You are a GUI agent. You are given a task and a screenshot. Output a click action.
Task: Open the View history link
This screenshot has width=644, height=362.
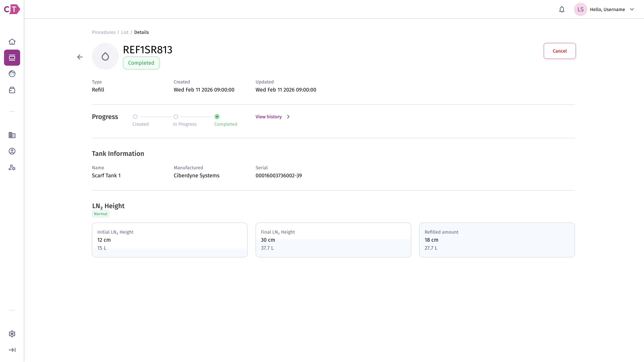click(x=269, y=117)
